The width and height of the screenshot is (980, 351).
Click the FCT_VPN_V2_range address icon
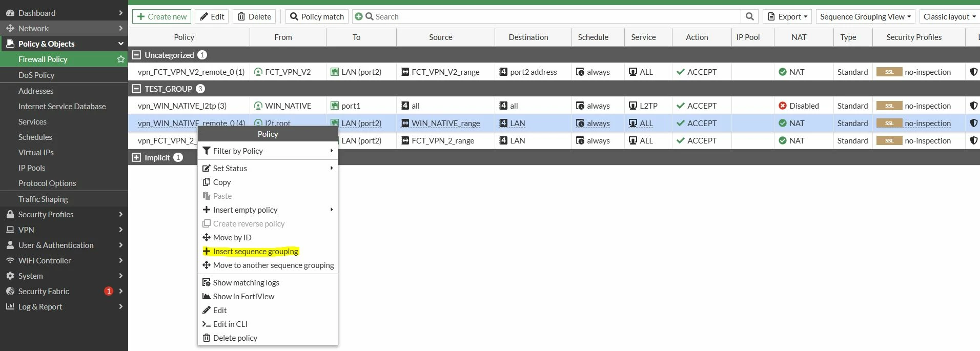pyautogui.click(x=405, y=72)
